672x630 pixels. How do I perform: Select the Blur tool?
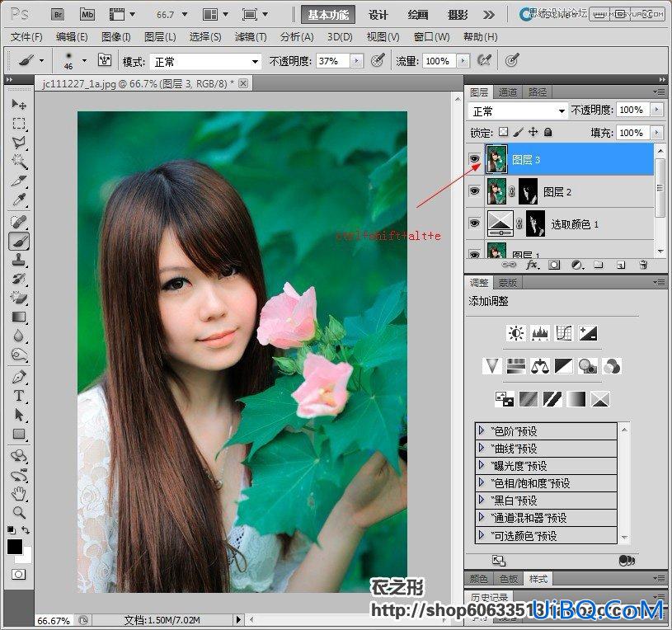click(x=18, y=336)
